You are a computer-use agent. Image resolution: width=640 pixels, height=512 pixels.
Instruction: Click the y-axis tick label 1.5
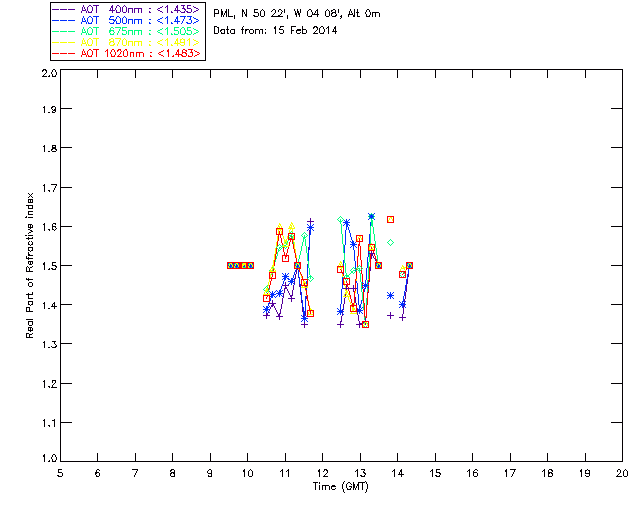click(x=49, y=266)
